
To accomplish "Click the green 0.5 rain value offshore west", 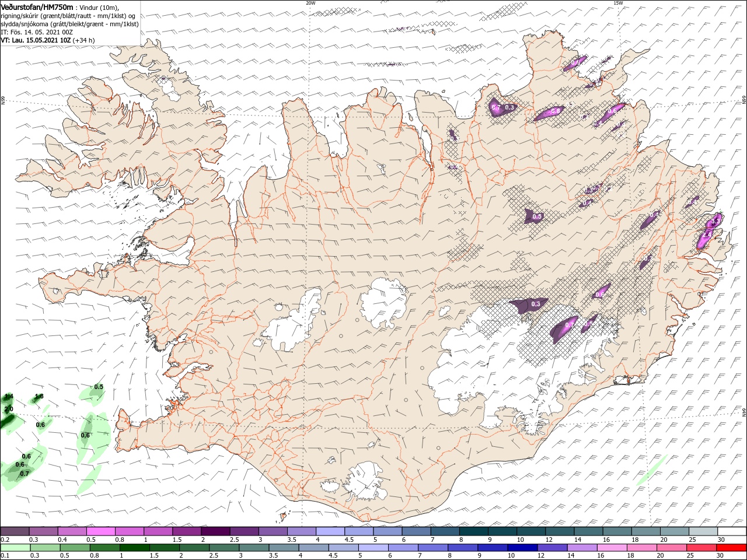I will tap(99, 387).
